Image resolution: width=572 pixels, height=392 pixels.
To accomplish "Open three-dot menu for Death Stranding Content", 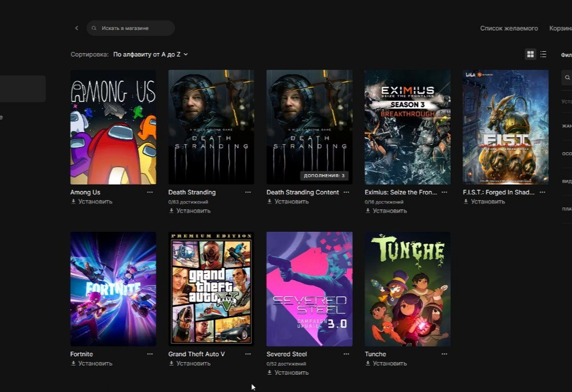I will point(346,192).
